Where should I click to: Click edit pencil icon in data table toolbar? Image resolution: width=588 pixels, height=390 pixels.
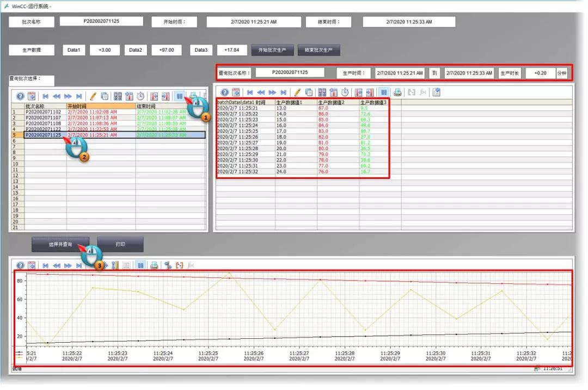297,92
